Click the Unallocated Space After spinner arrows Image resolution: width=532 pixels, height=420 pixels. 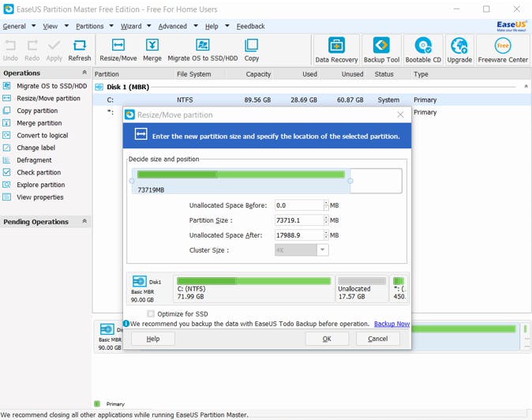point(326,235)
